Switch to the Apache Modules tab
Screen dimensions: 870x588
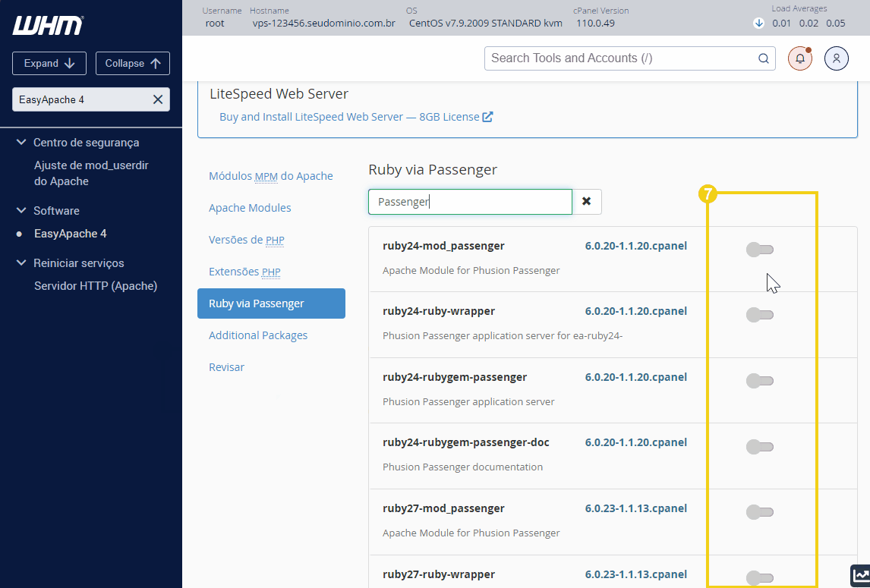251,207
